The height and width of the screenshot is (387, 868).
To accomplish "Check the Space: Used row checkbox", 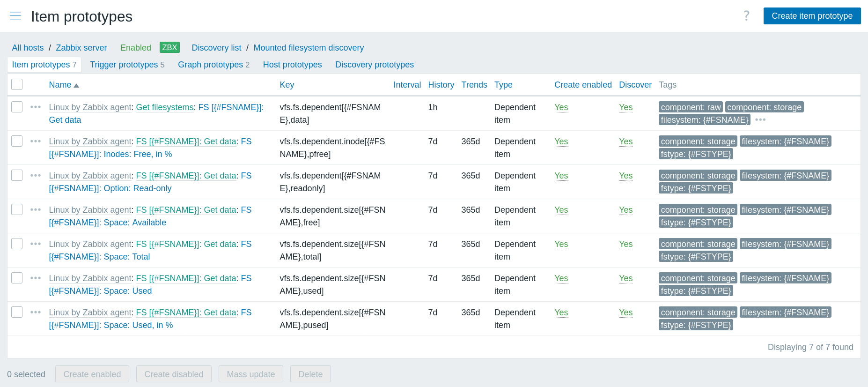I will point(17,278).
